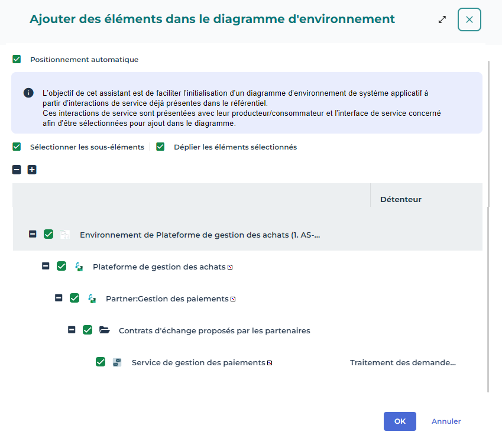The width and height of the screenshot is (502, 448).
Task: Uncheck Sélectionner les sous-éléments
Action: coord(17,147)
